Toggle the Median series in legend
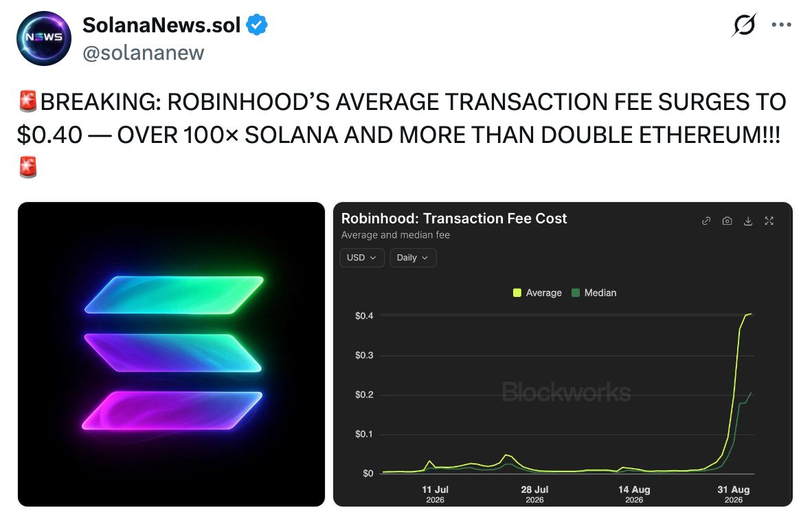This screenshot has height=521, width=812. pos(594,293)
